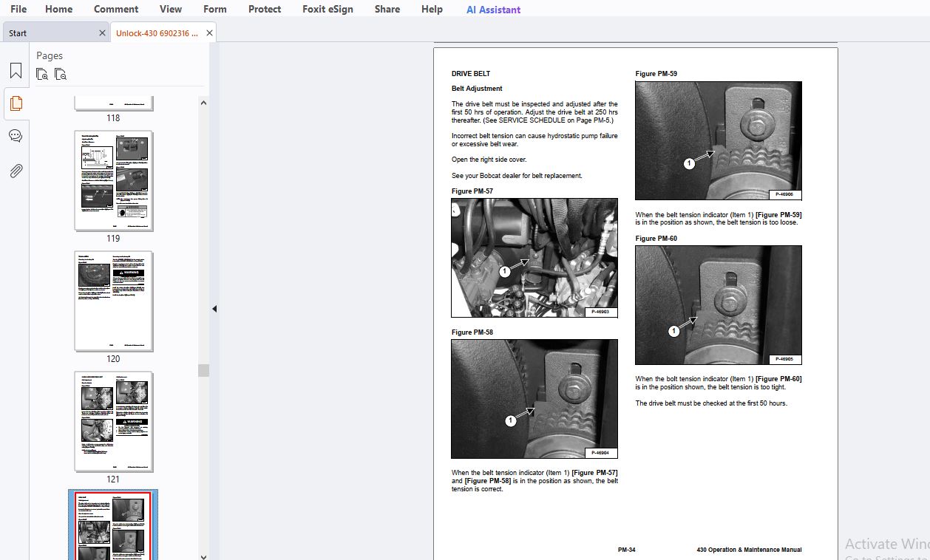Screen dimensions: 930x560
Task: Click the page number label 120
Action: coord(113,359)
